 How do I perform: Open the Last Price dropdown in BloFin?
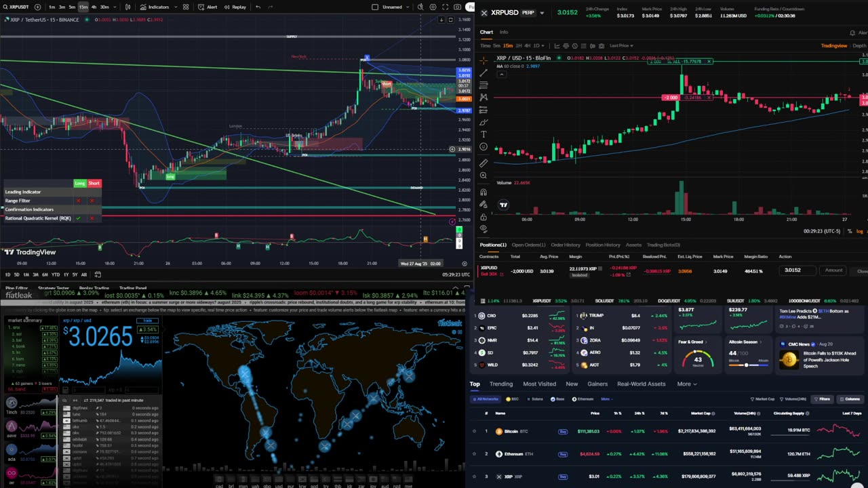coord(621,45)
